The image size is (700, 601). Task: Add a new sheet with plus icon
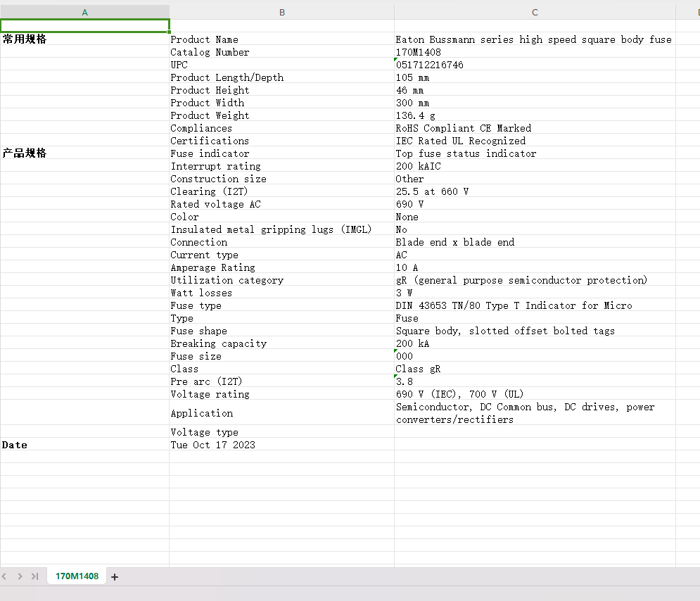(x=114, y=577)
